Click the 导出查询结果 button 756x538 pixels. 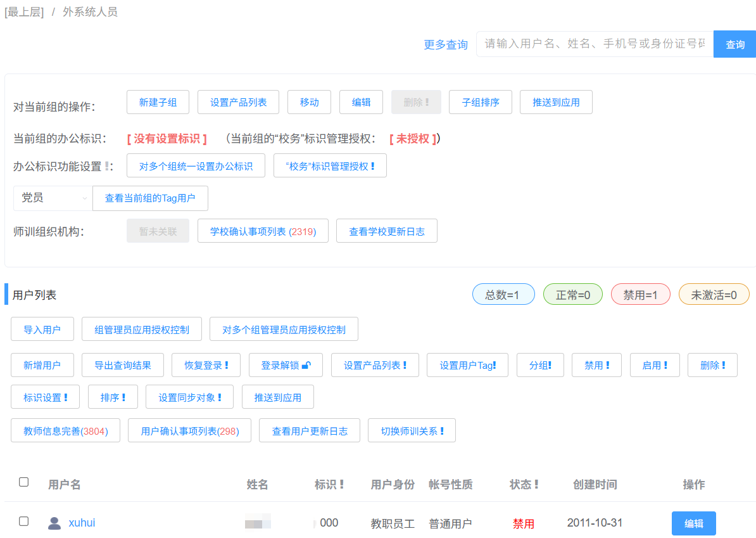(x=122, y=365)
